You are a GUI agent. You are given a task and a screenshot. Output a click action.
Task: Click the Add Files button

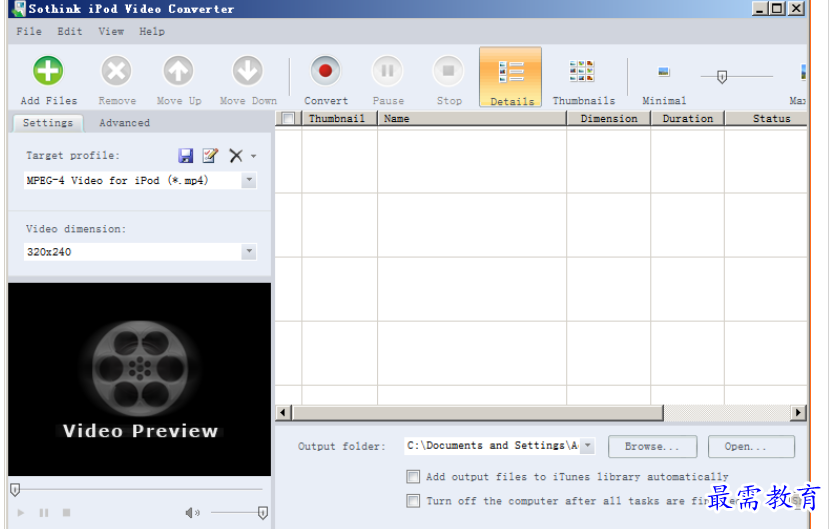point(48,79)
